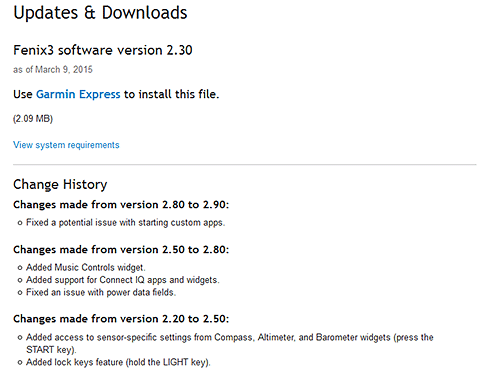This screenshot has width=500, height=375.
Task: Select heading for version 2.50 to 2.80 changes
Action: 121,249
